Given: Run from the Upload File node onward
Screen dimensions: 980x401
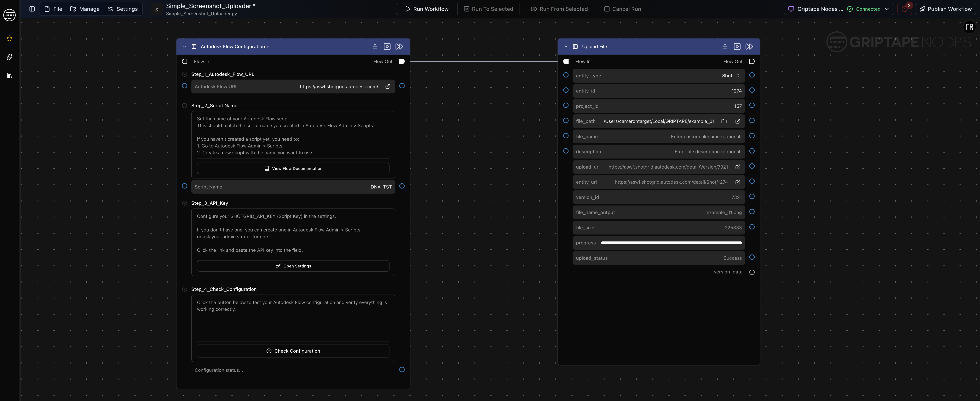Looking at the screenshot, I should click(x=749, y=46).
